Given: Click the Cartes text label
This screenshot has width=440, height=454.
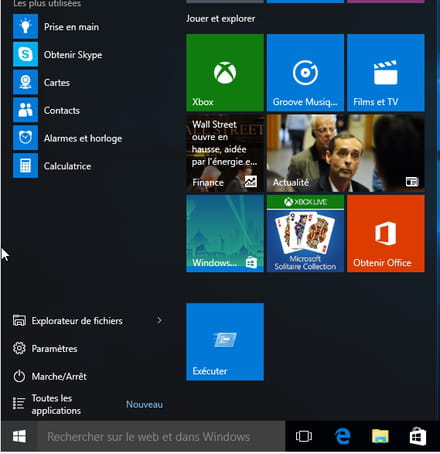Looking at the screenshot, I should coord(57,83).
